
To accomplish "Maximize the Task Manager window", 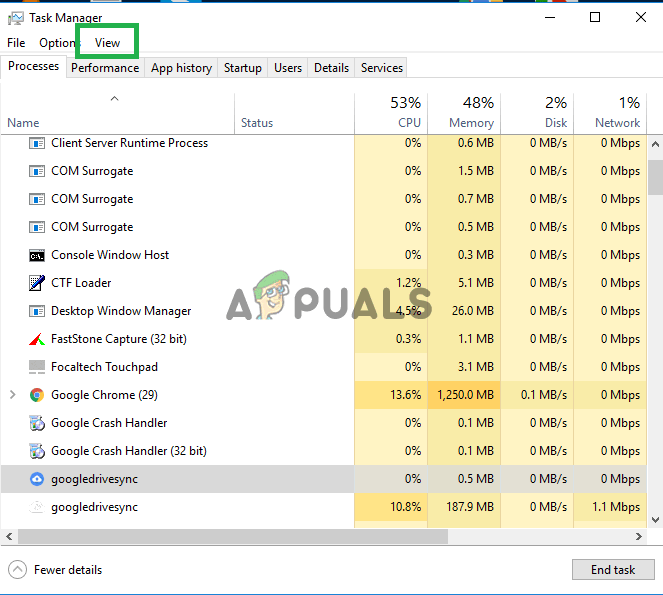I will (x=595, y=17).
